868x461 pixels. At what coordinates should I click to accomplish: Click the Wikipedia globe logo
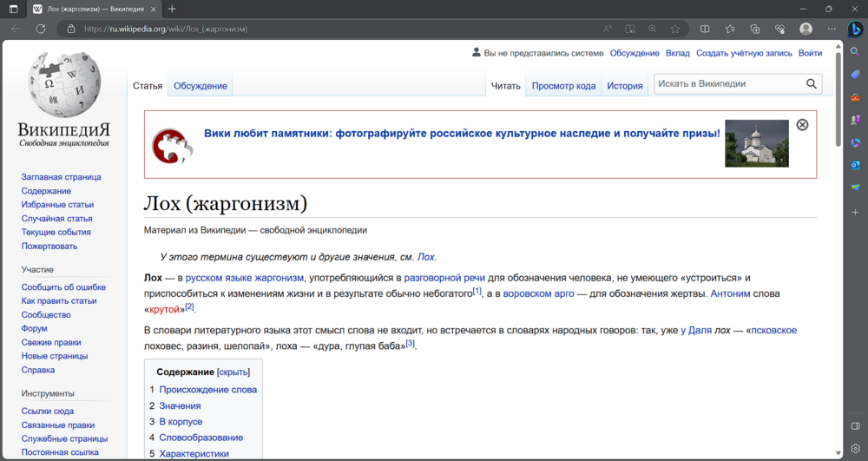pyautogui.click(x=65, y=84)
